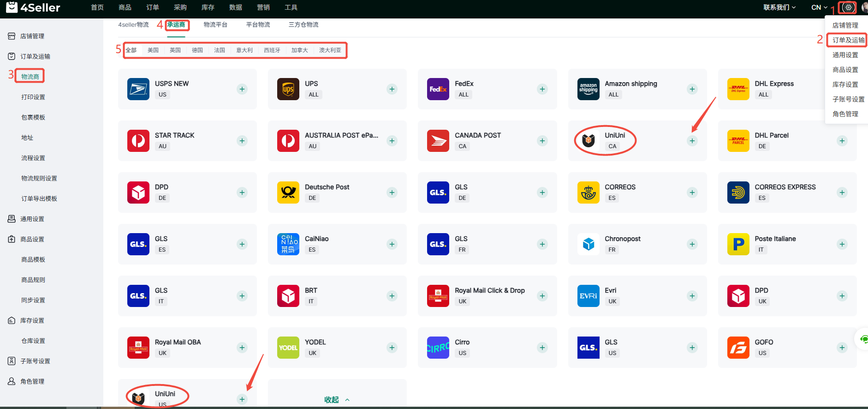Add the USPS NEW carrier with plus icon
868x409 pixels.
(x=242, y=89)
